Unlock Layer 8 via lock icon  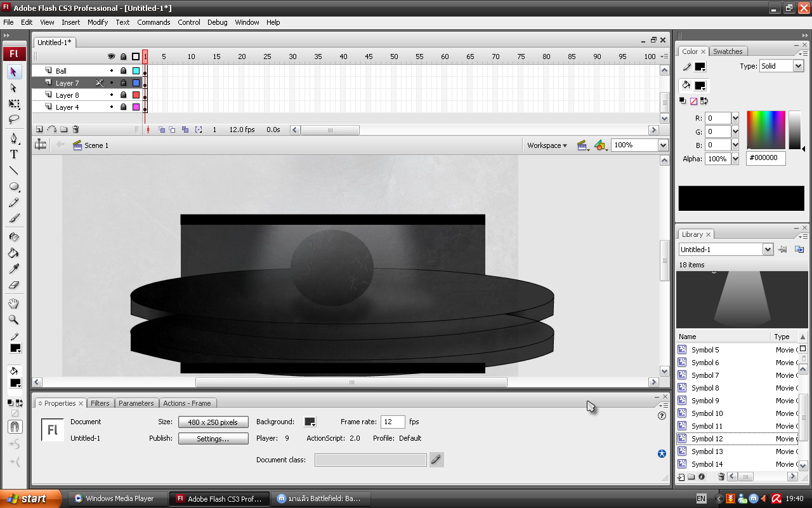pos(124,95)
